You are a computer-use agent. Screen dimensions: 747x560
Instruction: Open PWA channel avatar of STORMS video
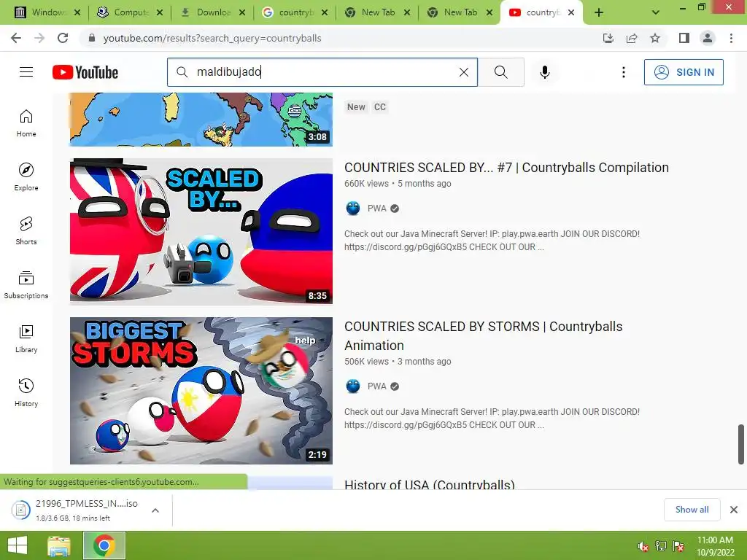point(353,386)
